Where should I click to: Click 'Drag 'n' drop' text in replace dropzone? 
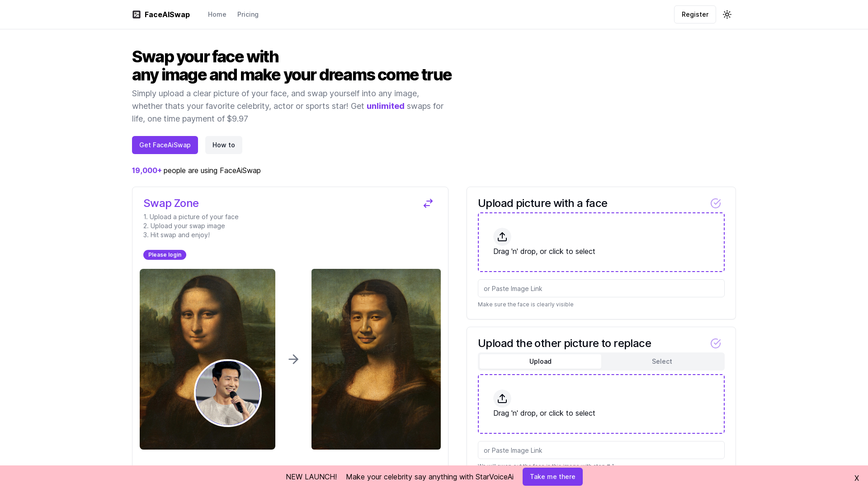(x=544, y=413)
